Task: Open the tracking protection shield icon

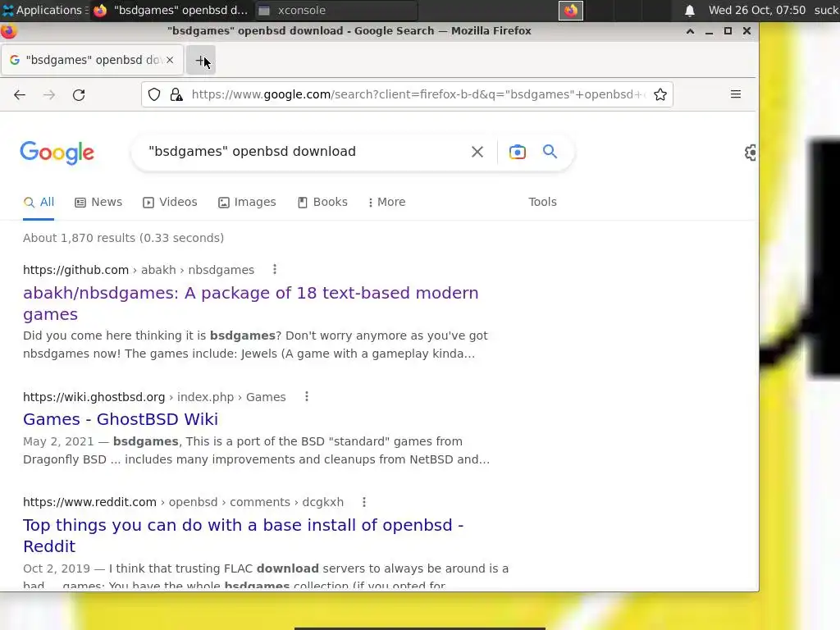Action: (x=154, y=95)
